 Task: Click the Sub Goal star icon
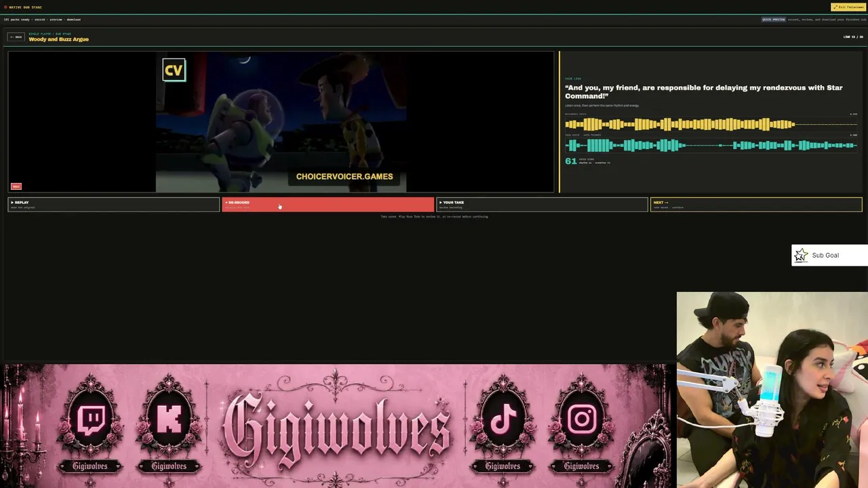[x=801, y=256]
